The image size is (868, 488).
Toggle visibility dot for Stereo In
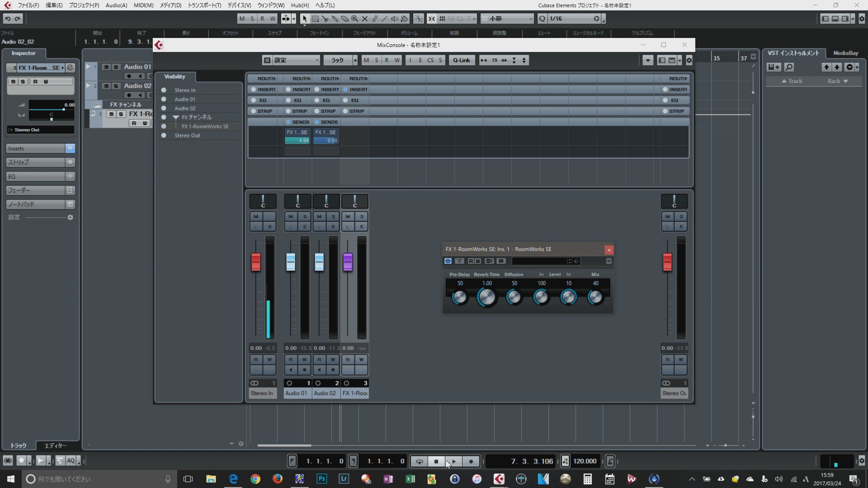[x=164, y=90]
